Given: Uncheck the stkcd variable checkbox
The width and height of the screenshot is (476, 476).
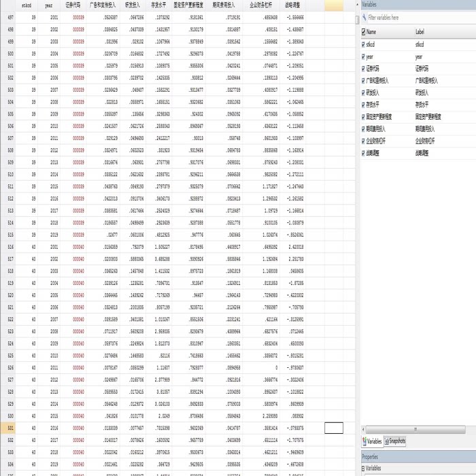Looking at the screenshot, I should coord(363,45).
